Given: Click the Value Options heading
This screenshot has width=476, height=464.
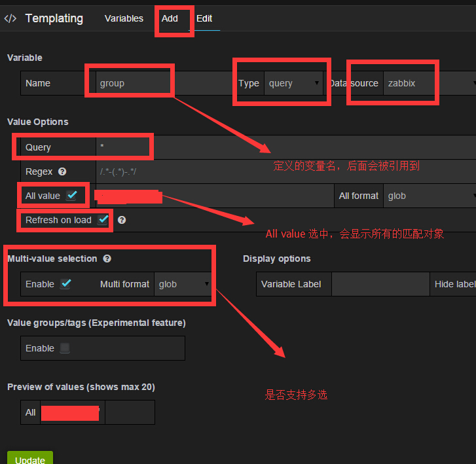Looking at the screenshot, I should click(x=37, y=122).
